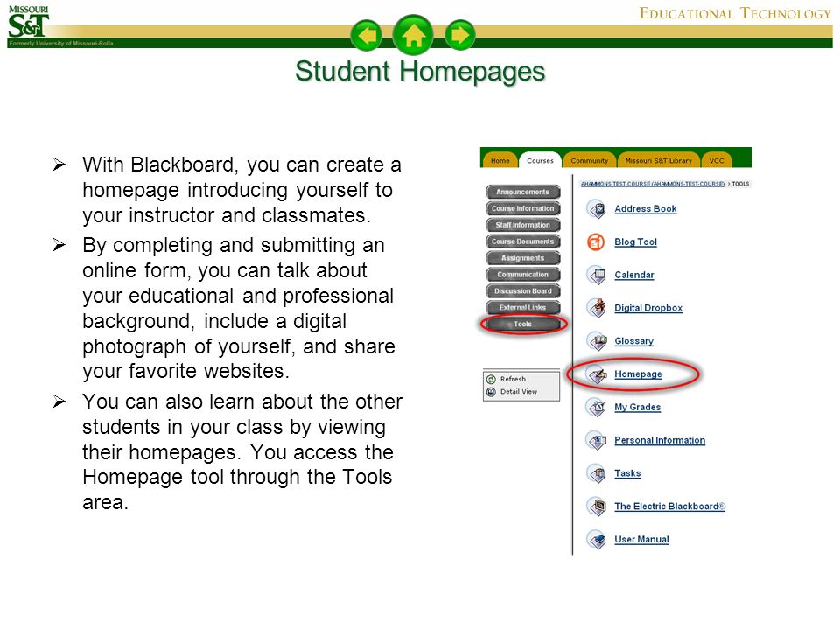This screenshot has width=840, height=630.
Task: Open the Missouri S&T Library tab
Action: click(x=658, y=160)
